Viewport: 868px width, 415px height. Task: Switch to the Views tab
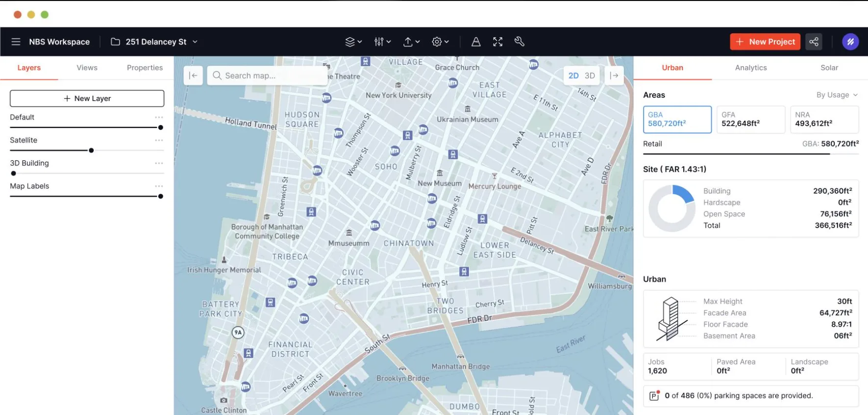[x=87, y=68]
